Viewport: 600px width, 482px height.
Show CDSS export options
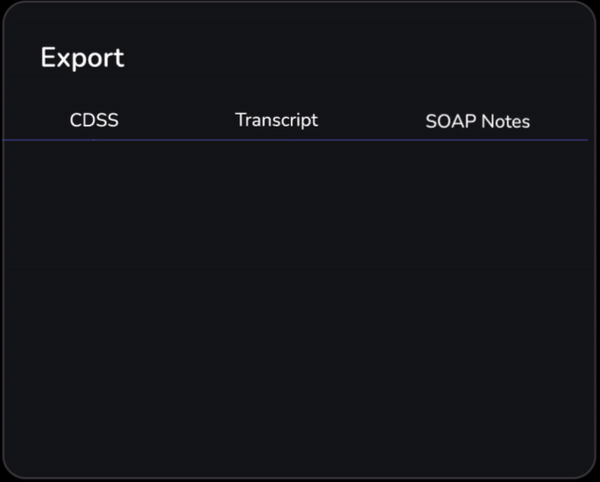pos(94,120)
